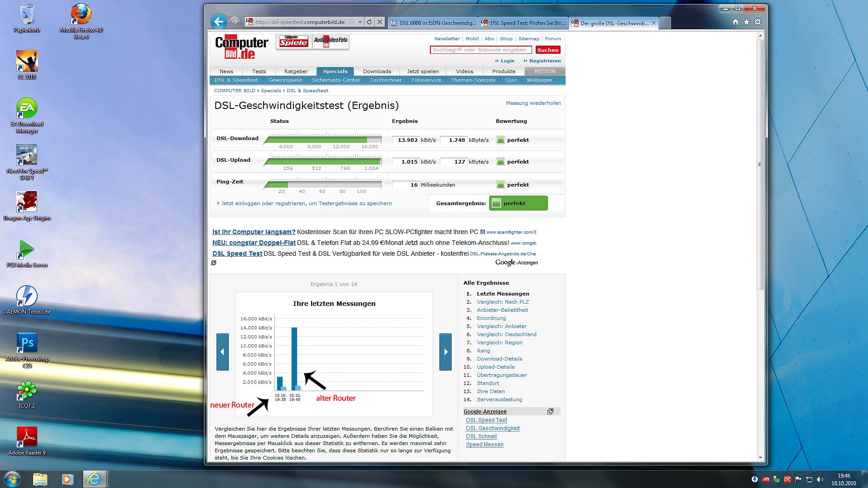Click the search term input field
The height and width of the screenshot is (488, 868).
(x=480, y=50)
